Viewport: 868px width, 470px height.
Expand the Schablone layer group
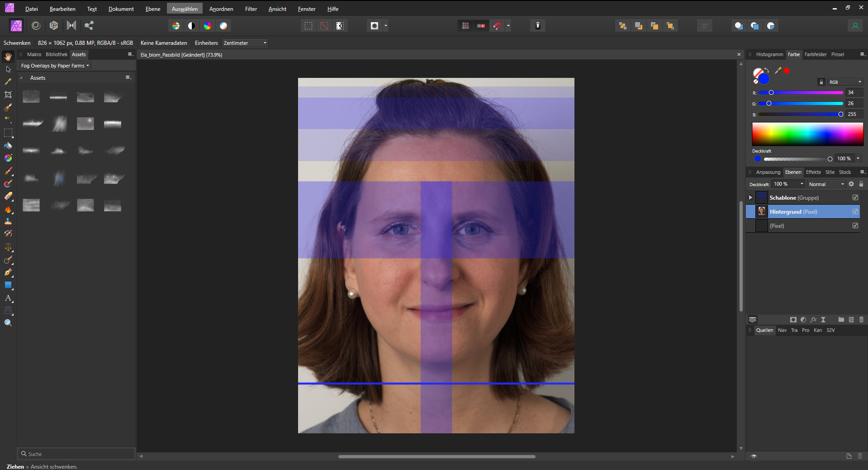(x=751, y=197)
